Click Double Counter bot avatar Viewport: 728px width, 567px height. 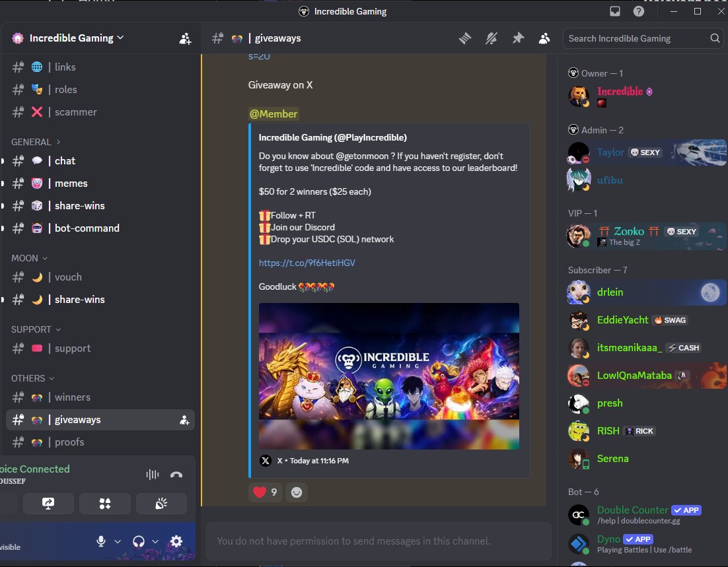pos(579,515)
